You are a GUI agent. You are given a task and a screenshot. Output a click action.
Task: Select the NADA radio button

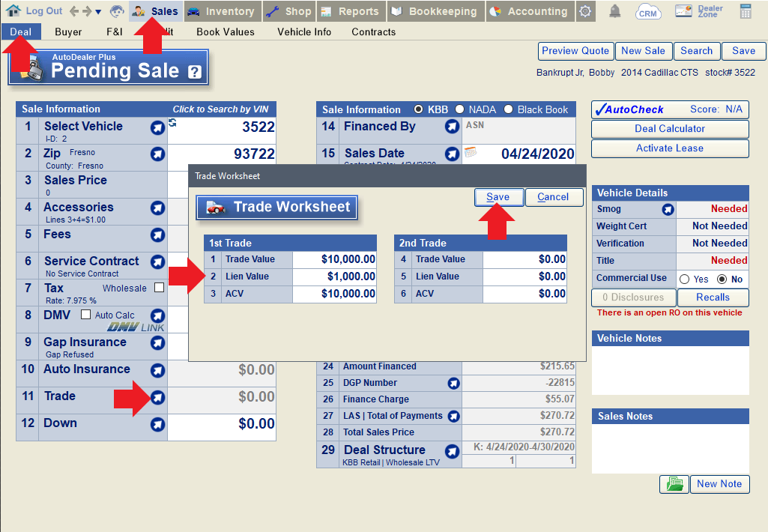coord(459,109)
